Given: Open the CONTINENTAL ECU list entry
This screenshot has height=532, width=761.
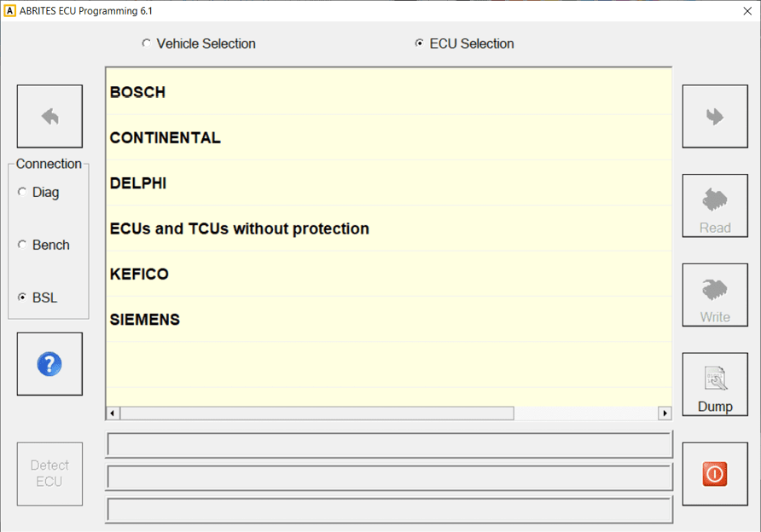Looking at the screenshot, I should click(166, 138).
